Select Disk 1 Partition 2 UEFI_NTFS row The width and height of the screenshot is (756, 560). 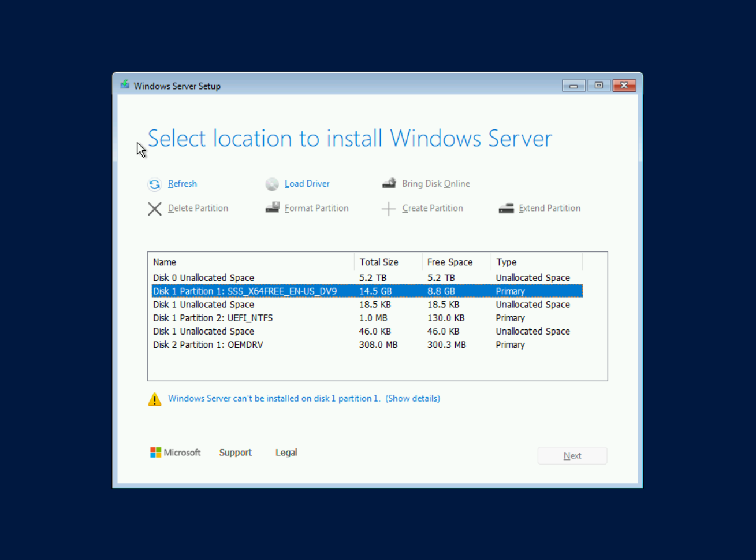367,318
